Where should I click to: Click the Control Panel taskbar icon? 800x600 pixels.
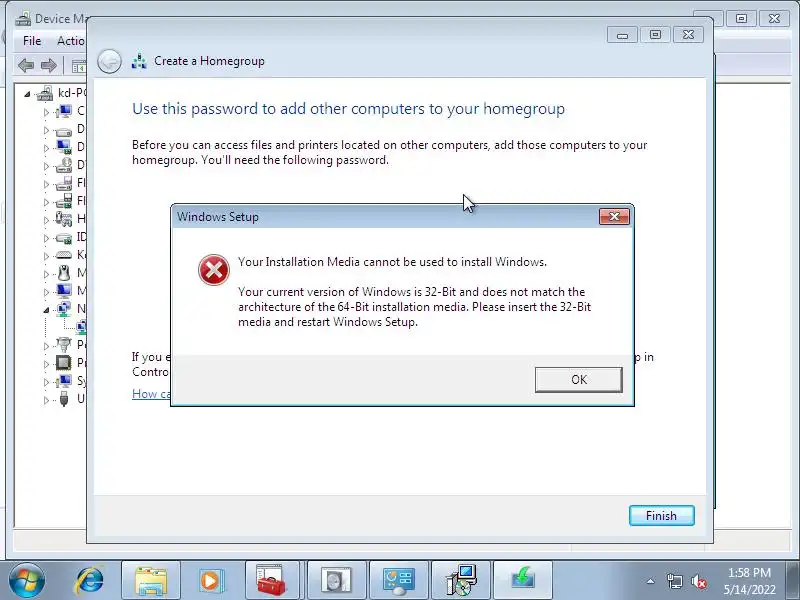(399, 581)
